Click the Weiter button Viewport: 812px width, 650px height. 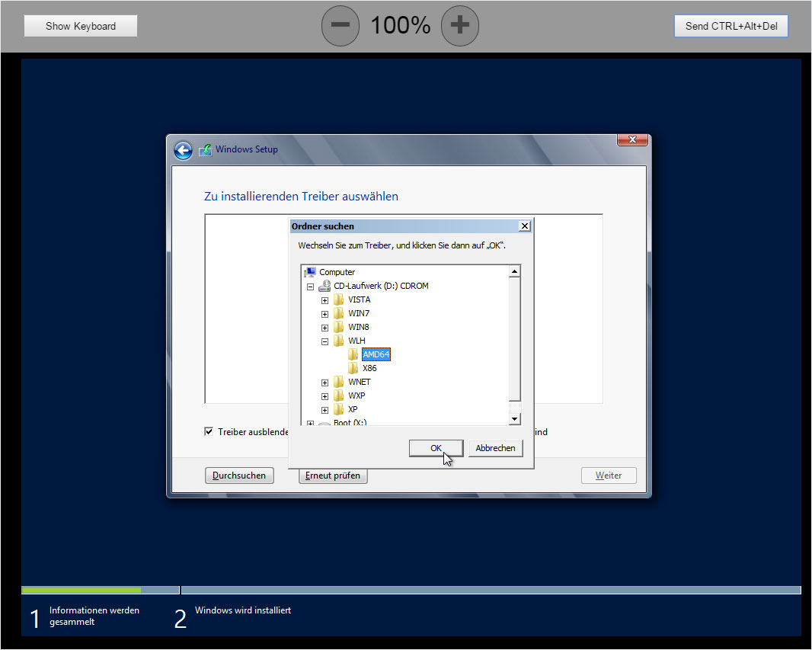(x=609, y=475)
